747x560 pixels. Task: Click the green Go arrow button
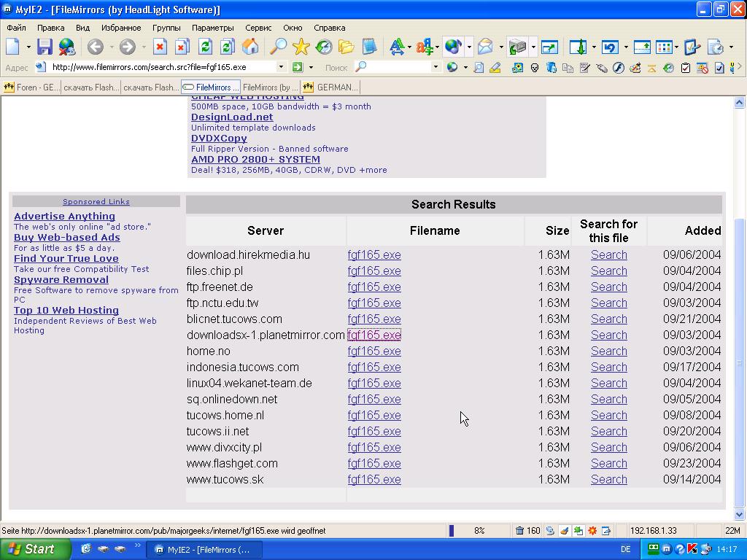298,67
